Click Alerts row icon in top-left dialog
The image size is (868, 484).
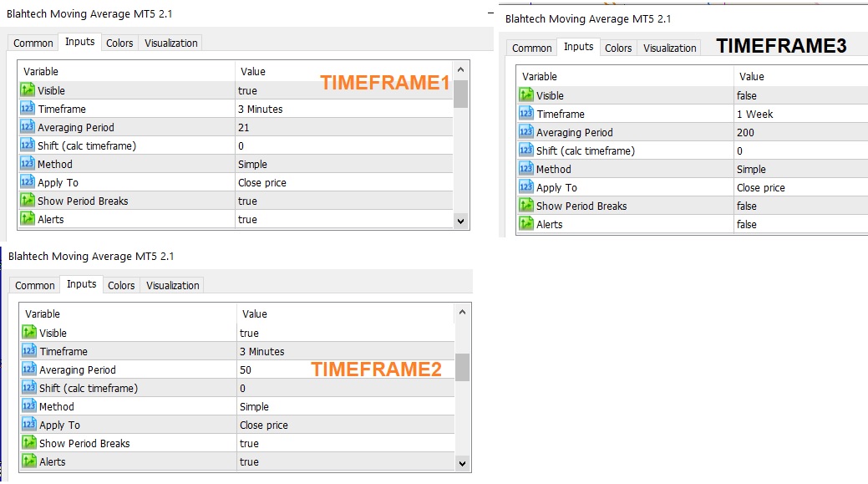point(27,219)
